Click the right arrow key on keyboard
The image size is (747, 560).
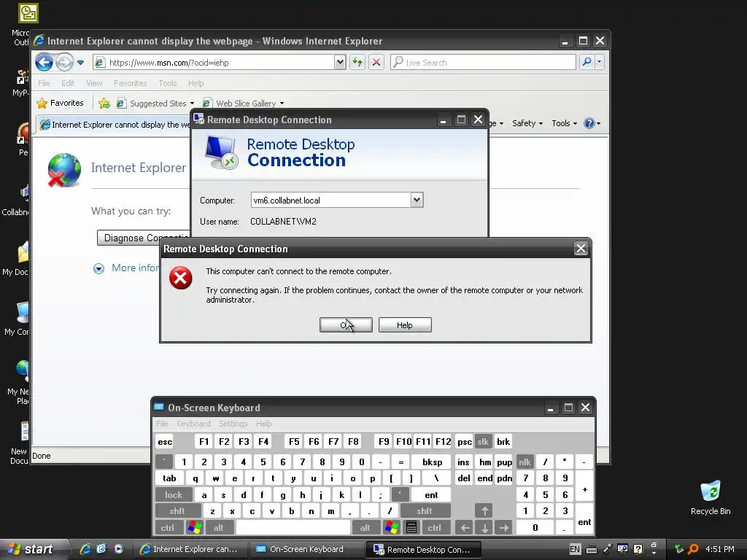[504, 528]
